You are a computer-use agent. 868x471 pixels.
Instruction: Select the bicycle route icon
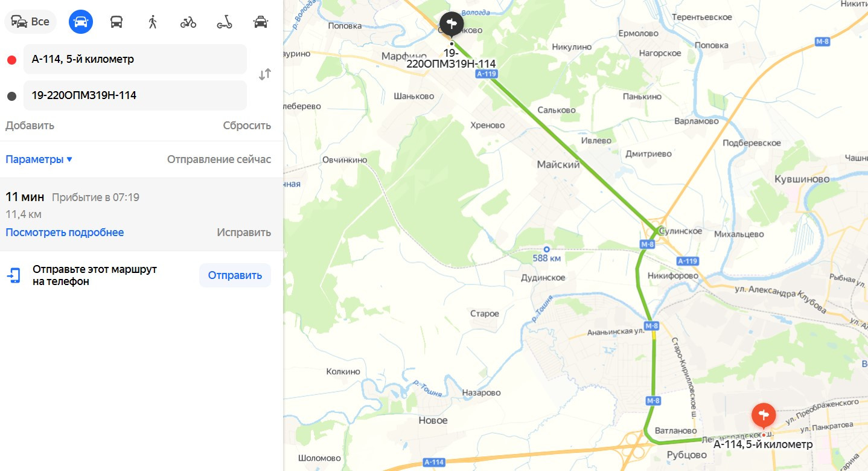(188, 22)
